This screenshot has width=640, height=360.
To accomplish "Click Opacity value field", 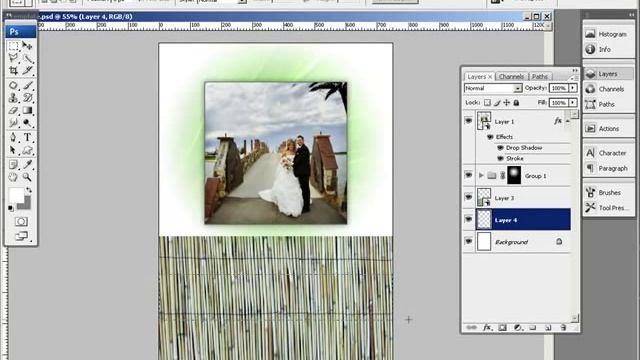I will pos(559,88).
